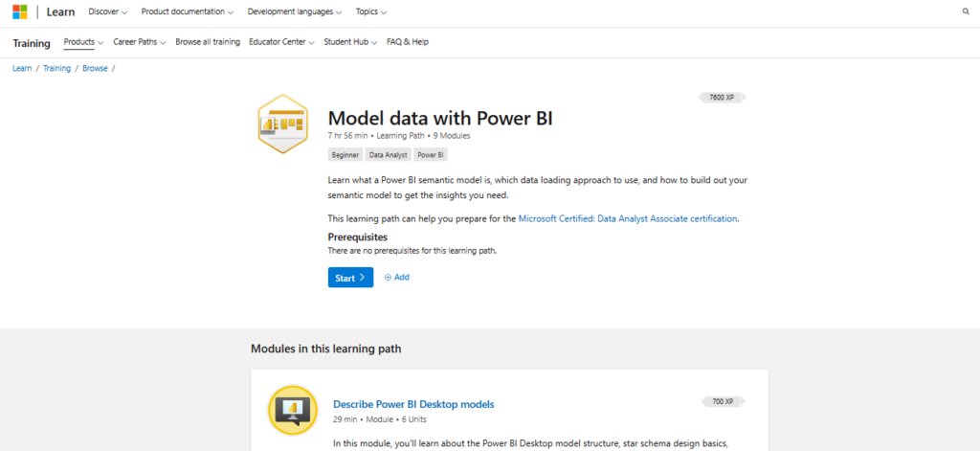Click the Browse breadcrumb link

coord(95,69)
